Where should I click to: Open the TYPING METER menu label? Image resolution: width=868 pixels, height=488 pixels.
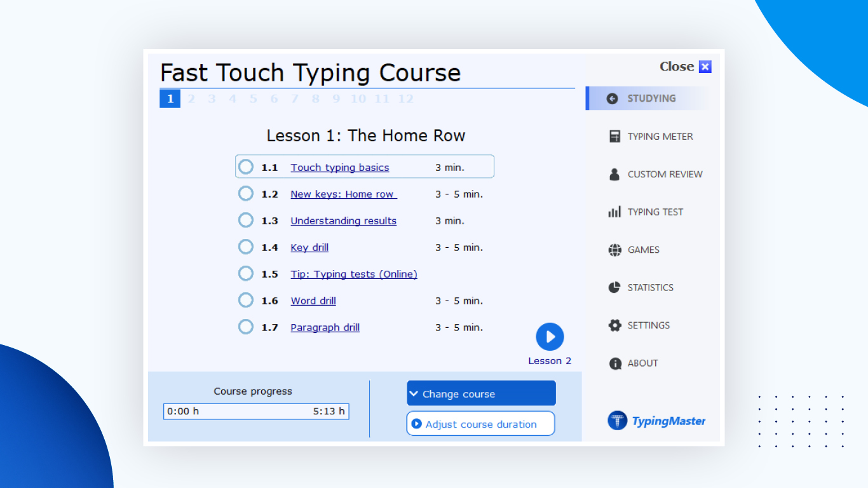[x=660, y=137]
